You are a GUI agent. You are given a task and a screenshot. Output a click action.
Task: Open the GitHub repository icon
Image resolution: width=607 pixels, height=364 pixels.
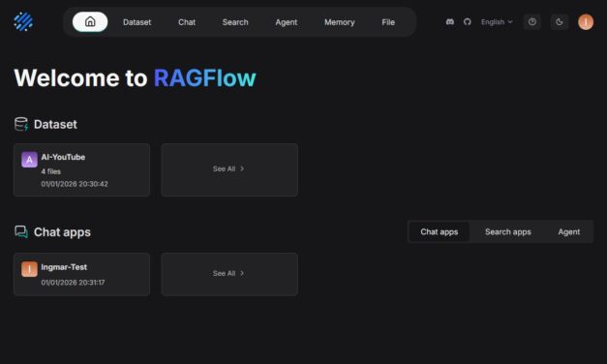pyautogui.click(x=468, y=22)
